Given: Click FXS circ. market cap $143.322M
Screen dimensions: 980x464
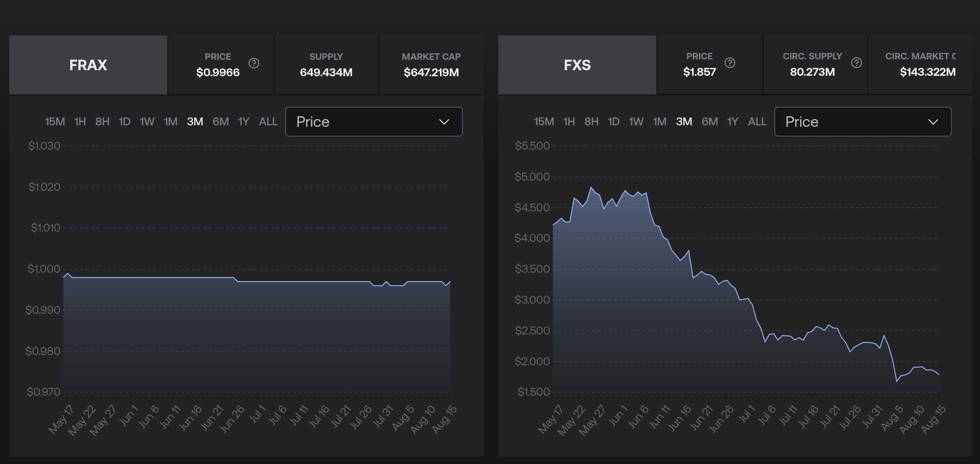Looking at the screenshot, I should [928, 72].
